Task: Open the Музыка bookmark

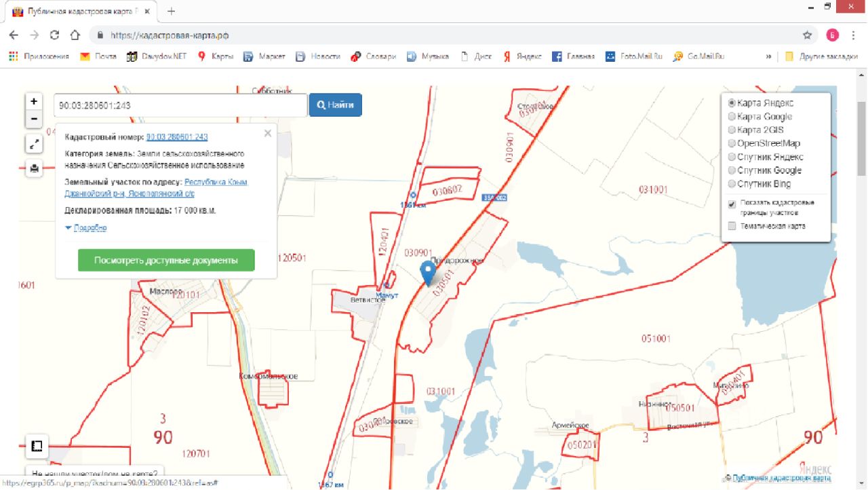Action: (x=428, y=56)
